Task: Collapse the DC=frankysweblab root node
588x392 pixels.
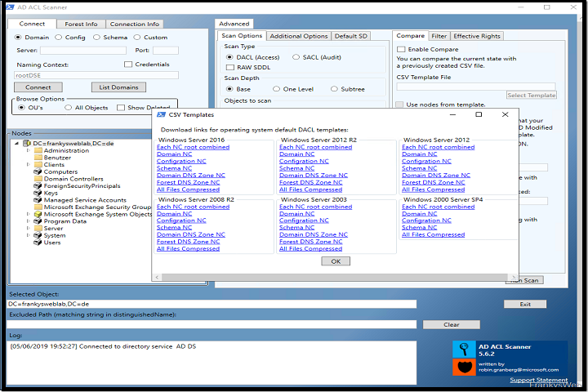Action: 17,143
